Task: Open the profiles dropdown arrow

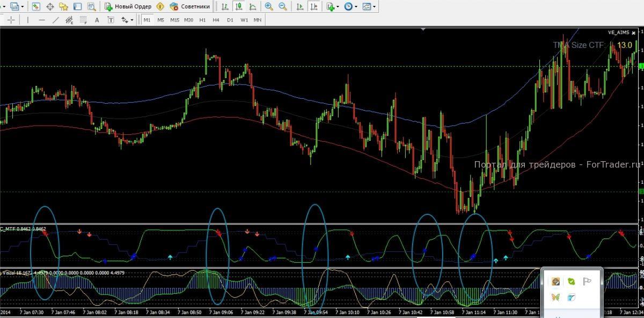Action: click(22, 7)
